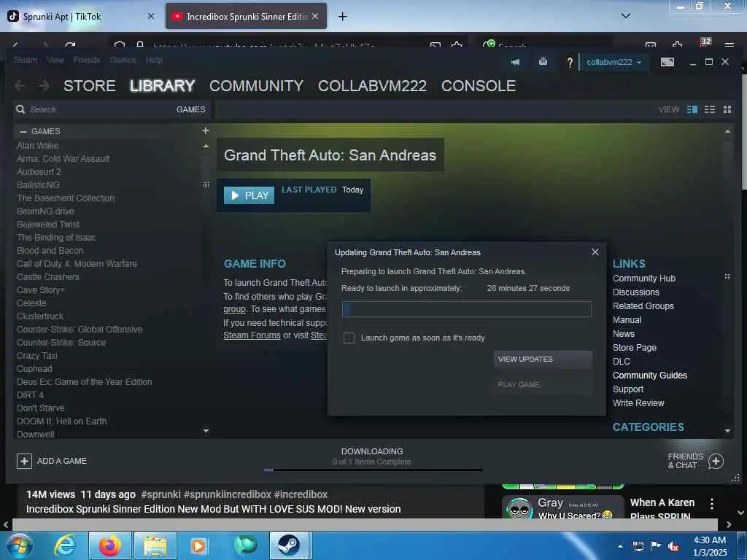Select library grid view icon
Viewport: 747px width, 560px height.
(727, 109)
